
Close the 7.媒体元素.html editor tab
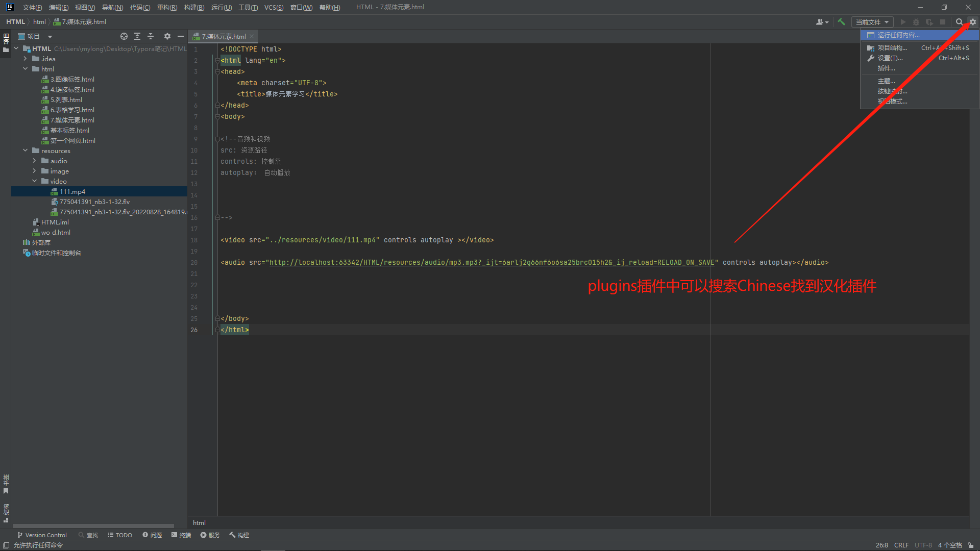tap(252, 37)
